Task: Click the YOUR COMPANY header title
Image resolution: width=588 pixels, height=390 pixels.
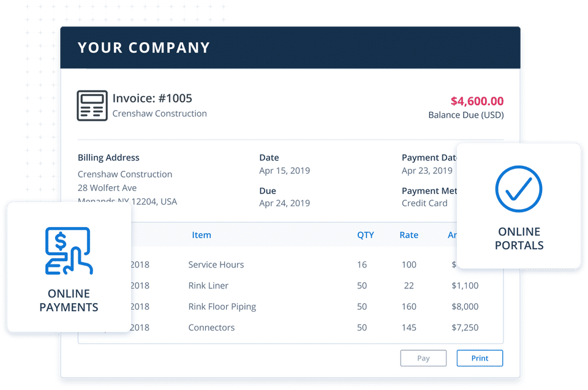Action: pos(144,48)
